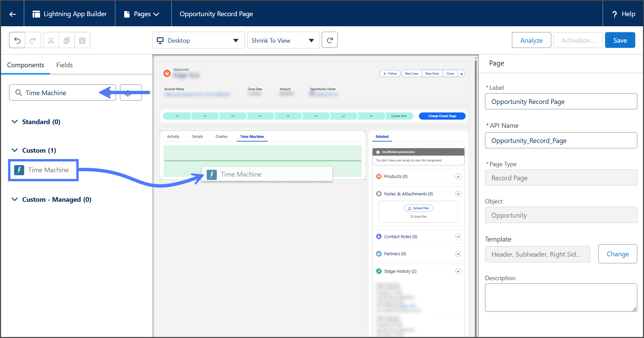The height and width of the screenshot is (338, 644).
Task: Click Change button next to Template
Action: pos(617,254)
